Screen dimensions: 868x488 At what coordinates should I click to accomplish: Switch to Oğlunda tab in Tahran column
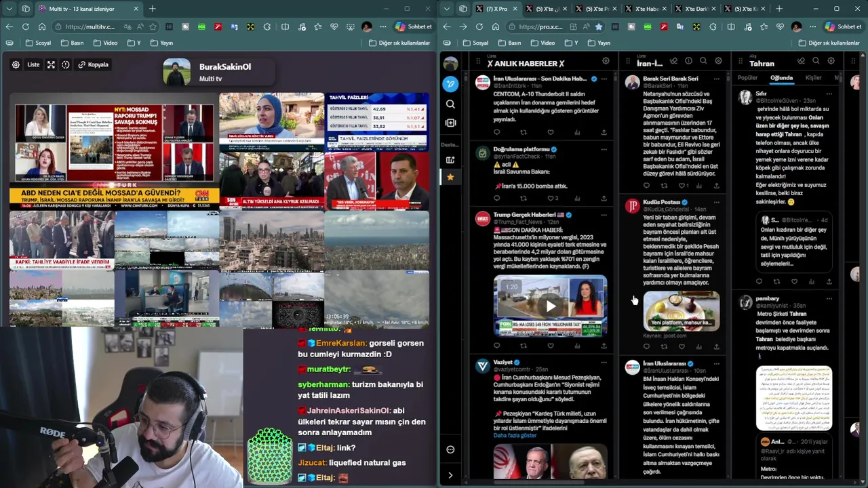(781, 78)
